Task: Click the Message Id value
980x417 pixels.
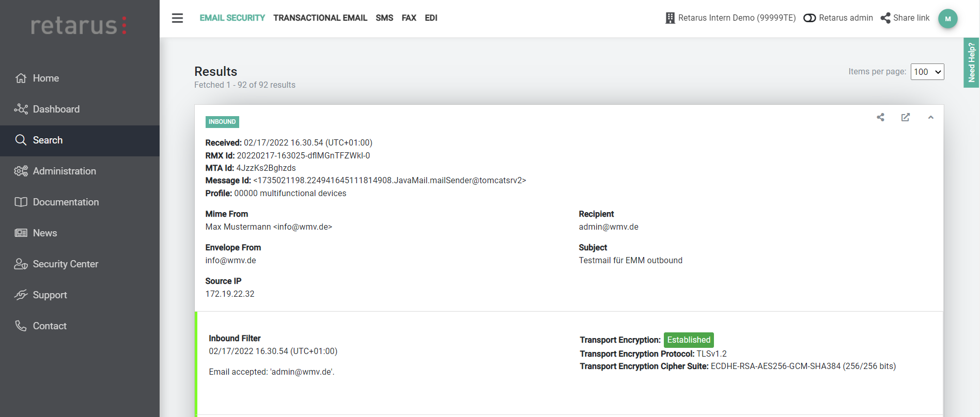Action: [390, 181]
